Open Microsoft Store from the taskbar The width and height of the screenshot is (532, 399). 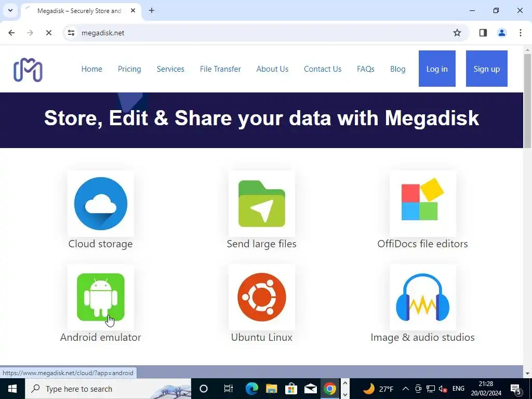click(x=291, y=389)
